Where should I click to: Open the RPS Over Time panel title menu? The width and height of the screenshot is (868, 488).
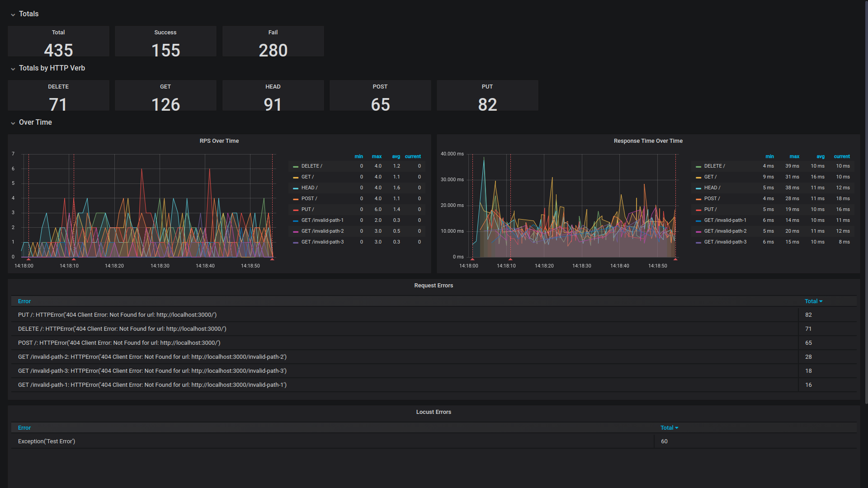click(219, 141)
